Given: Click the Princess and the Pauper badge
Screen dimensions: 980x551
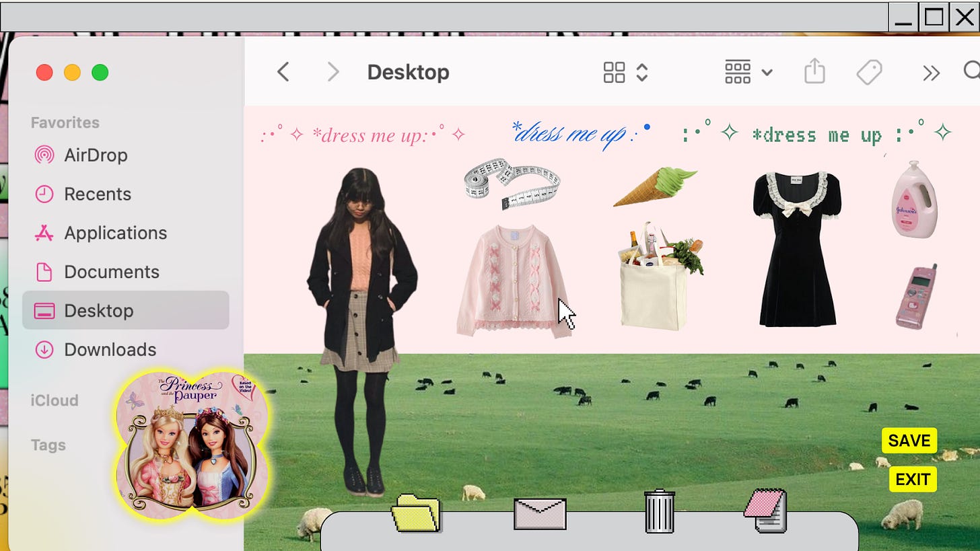Looking at the screenshot, I should pos(193,445).
